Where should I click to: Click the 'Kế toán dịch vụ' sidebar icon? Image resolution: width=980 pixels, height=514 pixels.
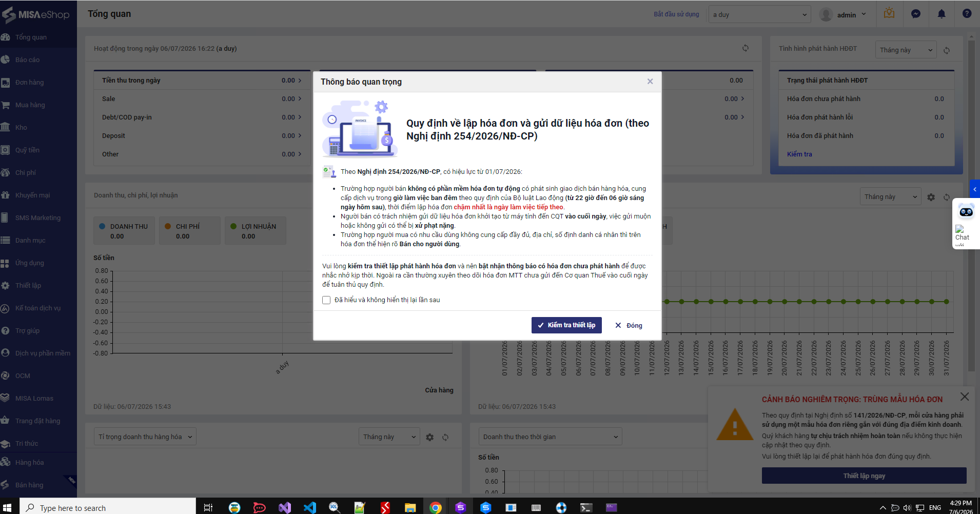click(6, 308)
